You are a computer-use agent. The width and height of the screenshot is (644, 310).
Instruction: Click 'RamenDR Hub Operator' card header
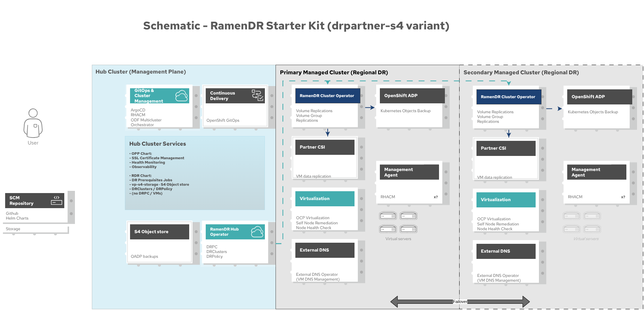[235, 232]
